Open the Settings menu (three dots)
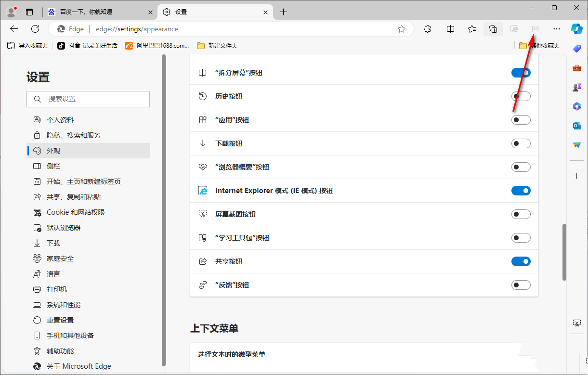Viewport: 588px width, 375px height. [556, 29]
